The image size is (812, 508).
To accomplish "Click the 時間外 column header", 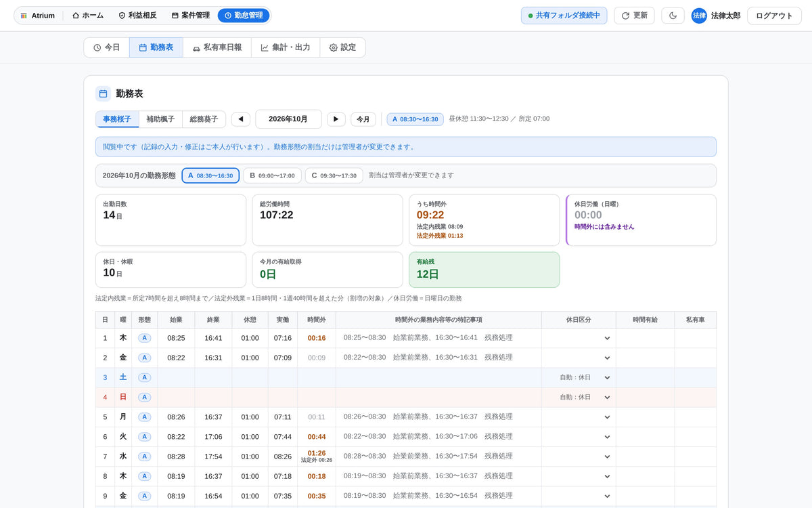I will coord(317,320).
